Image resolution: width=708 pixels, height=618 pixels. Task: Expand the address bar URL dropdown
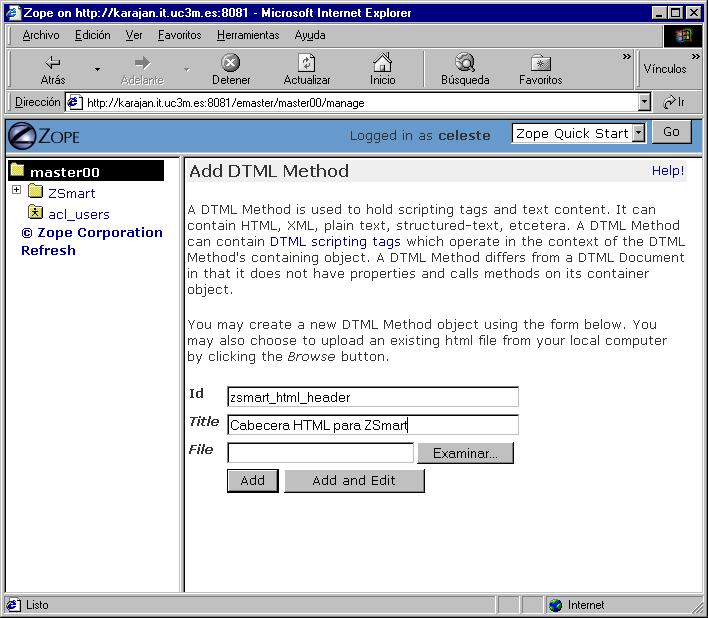[x=644, y=102]
